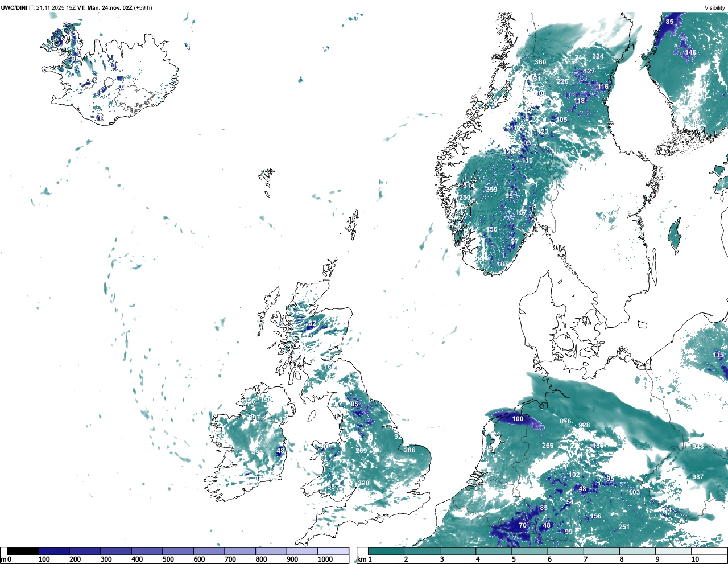Click the '135' value at the Baltic coast
The width and height of the screenshot is (728, 564).
pyautogui.click(x=719, y=355)
